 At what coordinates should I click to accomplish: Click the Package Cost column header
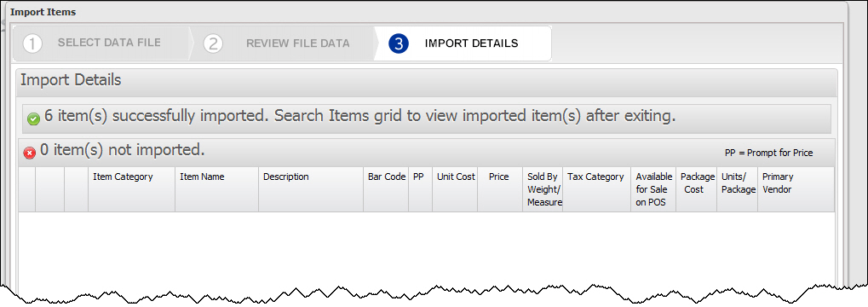pos(697,189)
